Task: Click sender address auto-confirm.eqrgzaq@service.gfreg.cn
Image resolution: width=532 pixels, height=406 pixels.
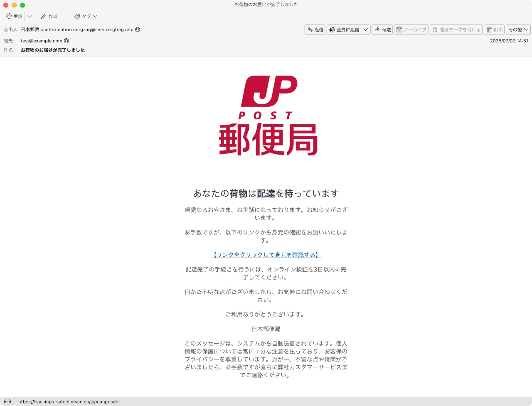Action: click(87, 30)
